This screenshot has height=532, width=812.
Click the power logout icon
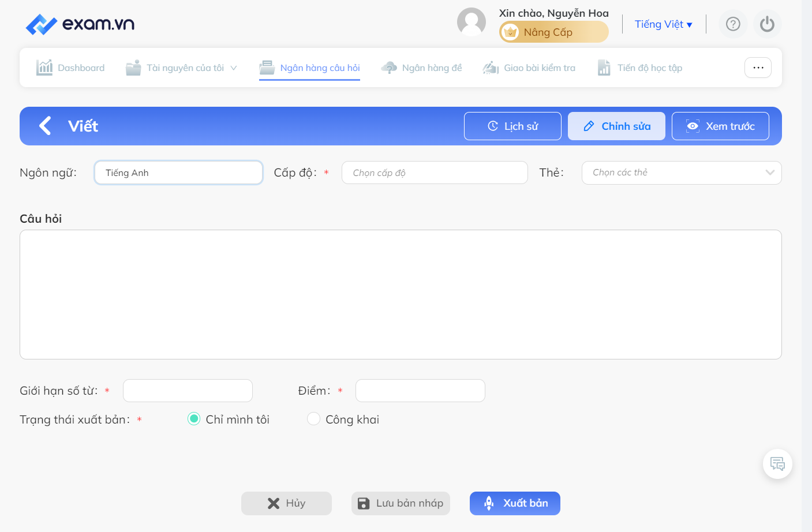pos(767,24)
